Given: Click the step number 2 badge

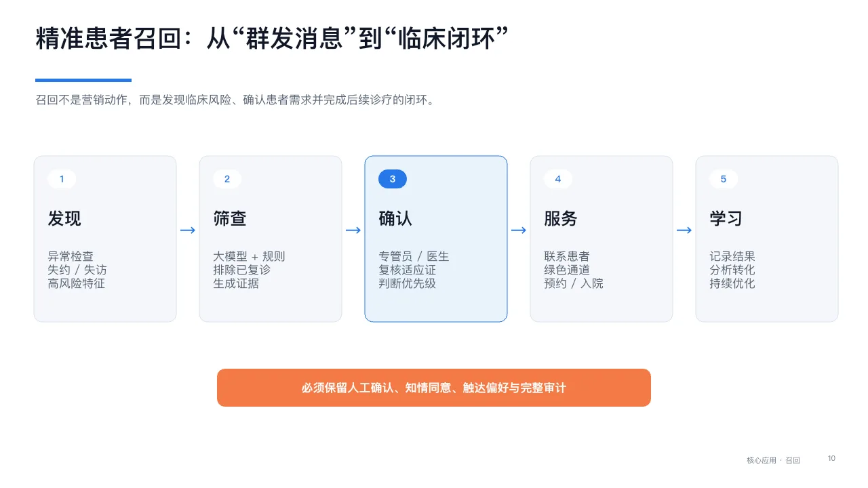Looking at the screenshot, I should (x=227, y=179).
